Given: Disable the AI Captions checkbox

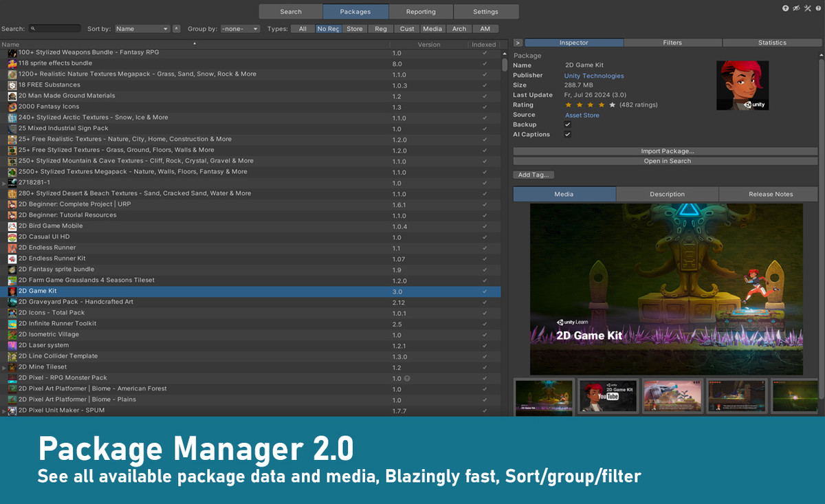Looking at the screenshot, I should click(567, 135).
